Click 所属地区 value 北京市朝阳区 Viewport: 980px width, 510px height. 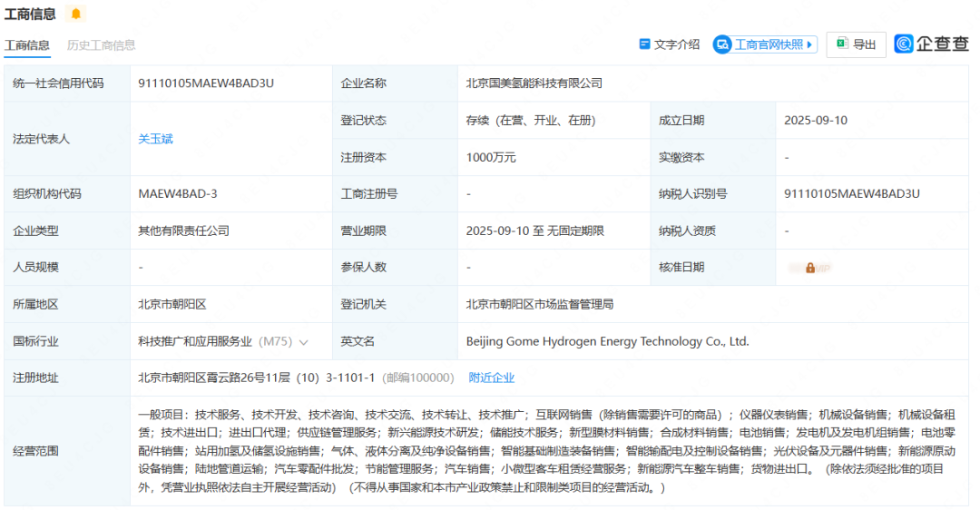pyautogui.click(x=171, y=304)
